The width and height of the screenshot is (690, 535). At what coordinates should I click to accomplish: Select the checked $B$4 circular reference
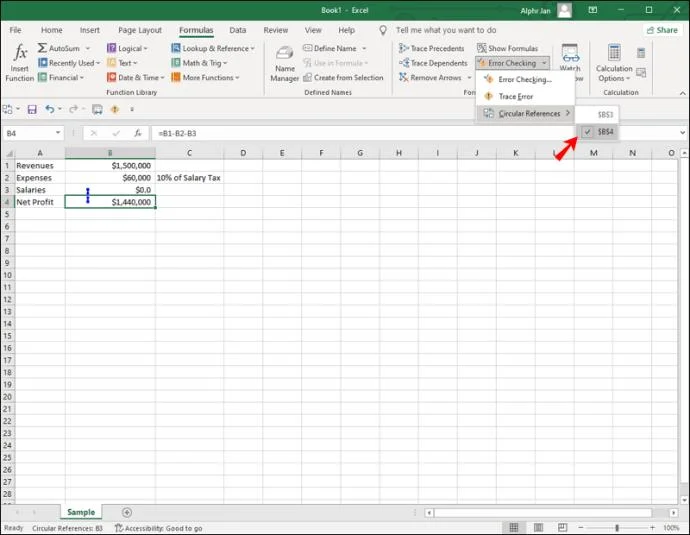pos(598,132)
